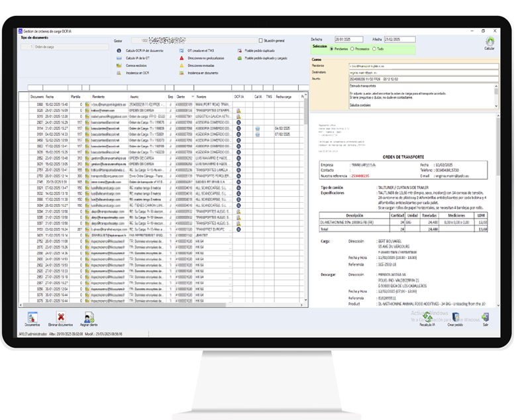Viewport: 524px width, 420px height.
Task: Click the red X Eliminar documentos icon
Action: [x=61, y=318]
